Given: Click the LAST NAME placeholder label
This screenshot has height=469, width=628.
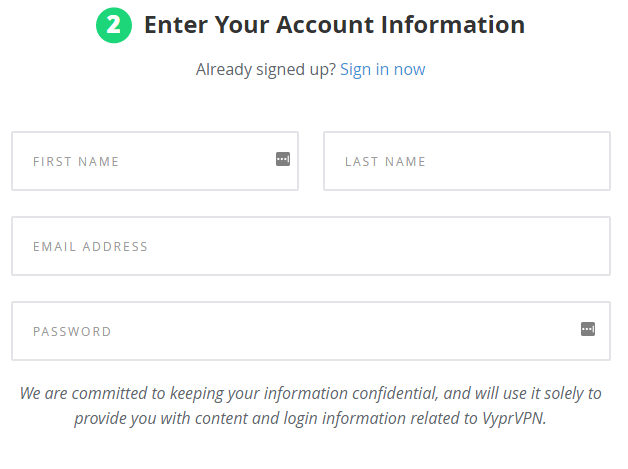Looking at the screenshot, I should 385,161.
